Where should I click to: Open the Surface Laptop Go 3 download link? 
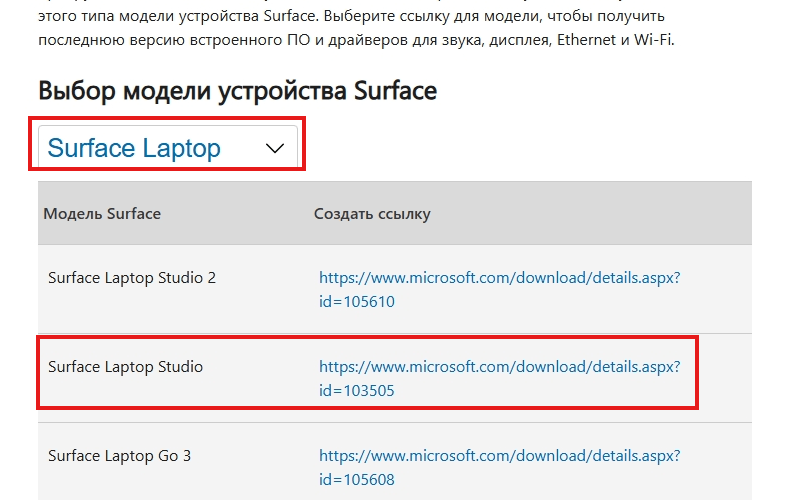point(499,456)
